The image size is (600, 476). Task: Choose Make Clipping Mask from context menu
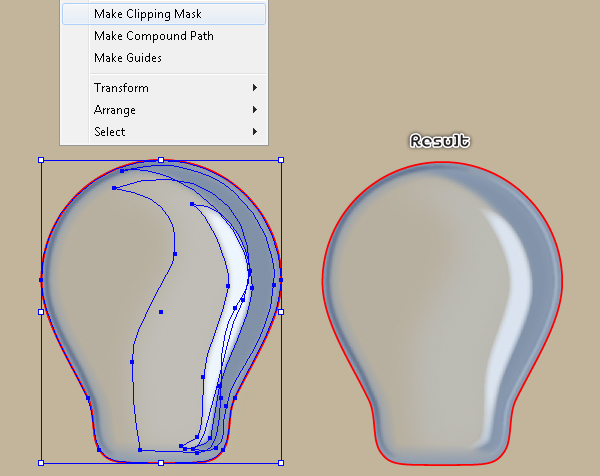coord(164,14)
